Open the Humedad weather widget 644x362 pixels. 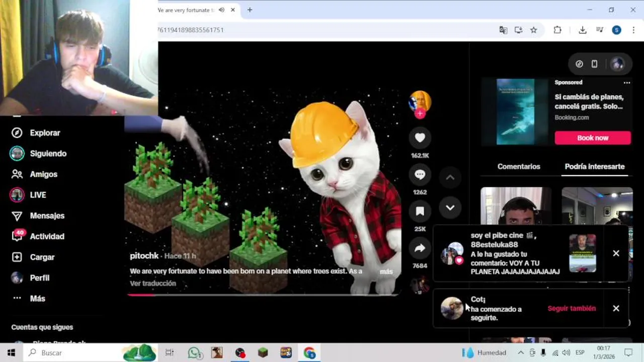tap(484, 352)
